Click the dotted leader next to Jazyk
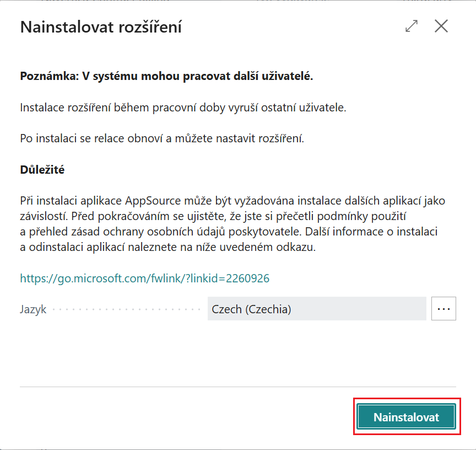The image size is (476, 450). click(x=127, y=309)
